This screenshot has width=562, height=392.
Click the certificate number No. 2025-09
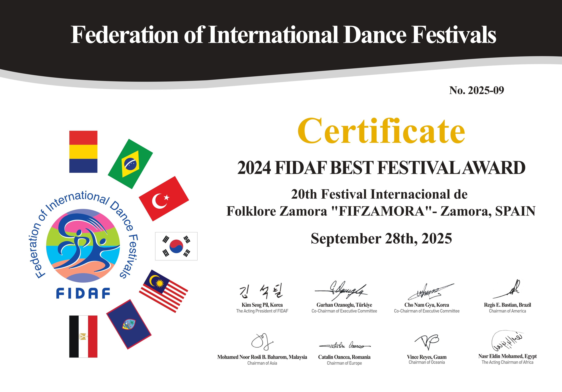point(476,90)
